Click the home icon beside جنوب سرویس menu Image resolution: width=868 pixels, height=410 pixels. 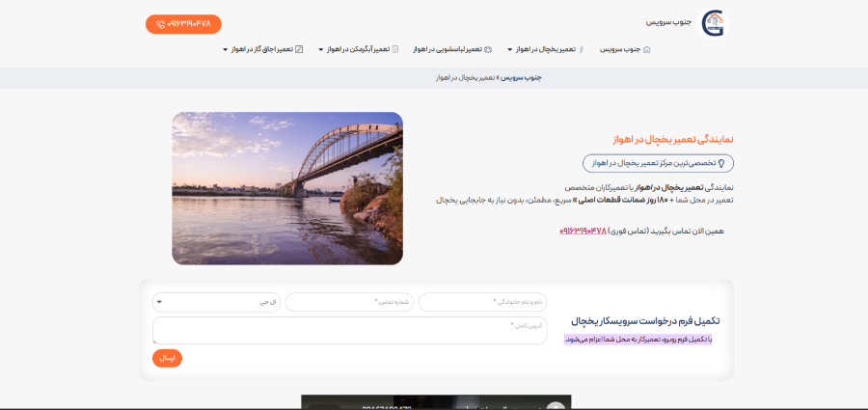click(x=647, y=49)
